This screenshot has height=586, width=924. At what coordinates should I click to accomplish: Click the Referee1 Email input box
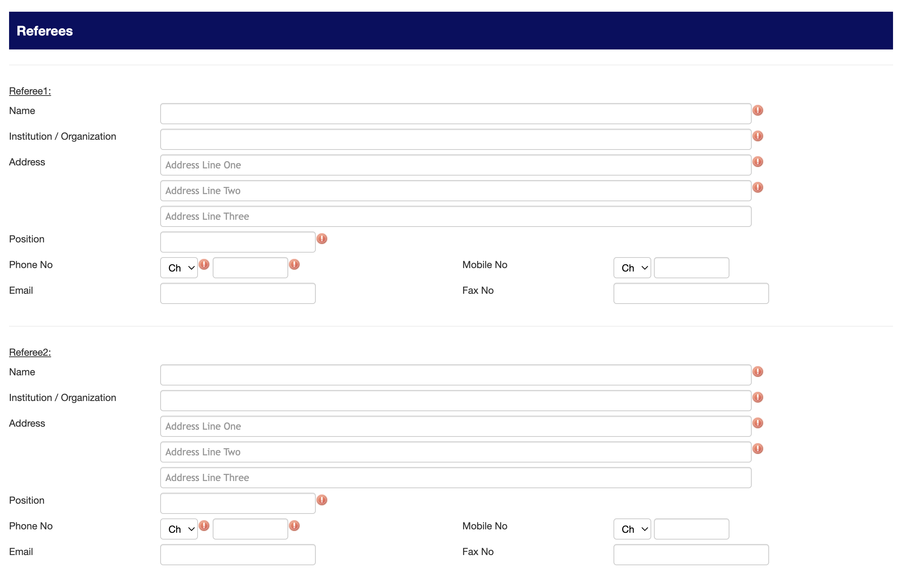238,293
